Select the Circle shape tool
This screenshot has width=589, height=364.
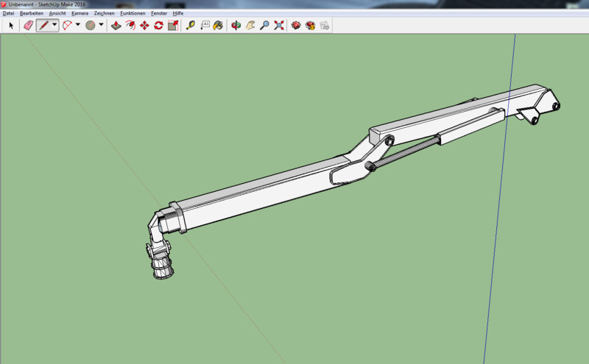tap(90, 25)
